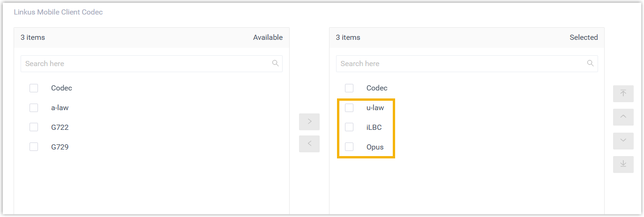The image size is (644, 217).
Task: Click the search icon in Available list
Action: pos(276,63)
